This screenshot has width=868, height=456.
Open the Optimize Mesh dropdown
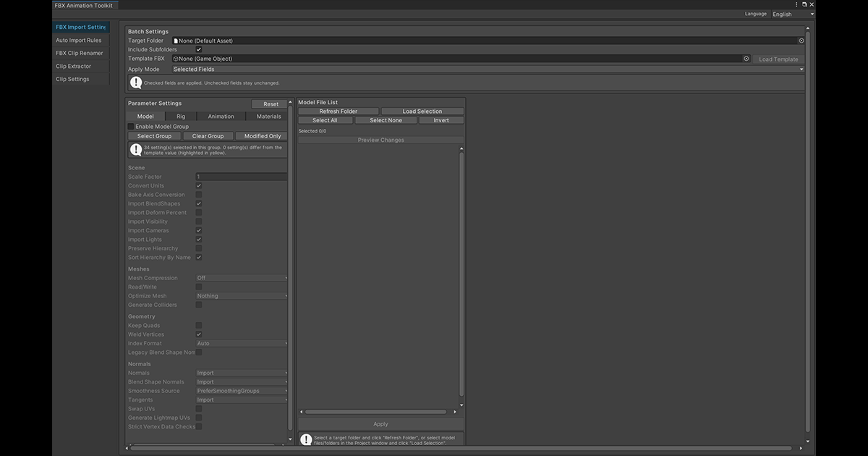[x=242, y=296]
